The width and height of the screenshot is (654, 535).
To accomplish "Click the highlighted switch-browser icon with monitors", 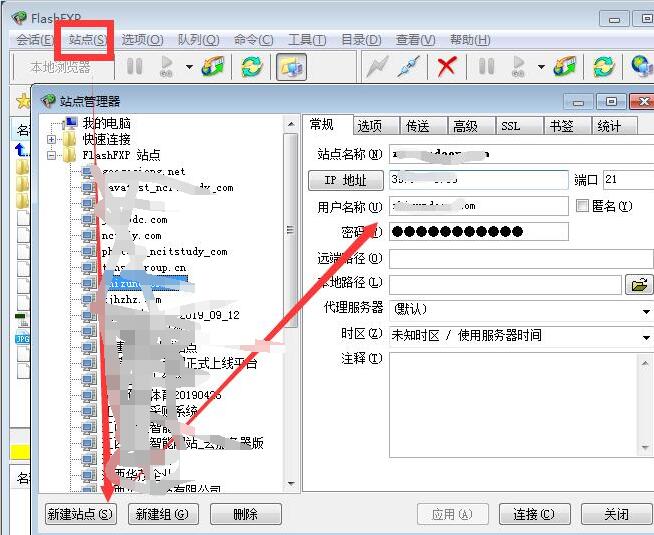I will (x=290, y=67).
